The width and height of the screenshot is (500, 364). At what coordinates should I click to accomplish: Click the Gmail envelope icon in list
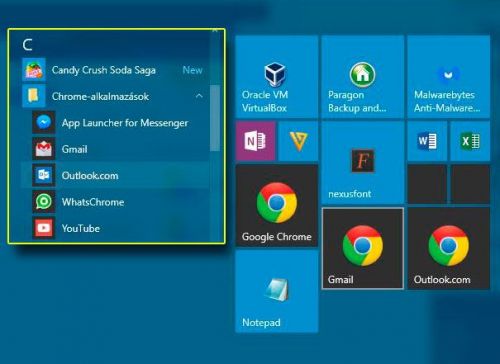coord(44,149)
